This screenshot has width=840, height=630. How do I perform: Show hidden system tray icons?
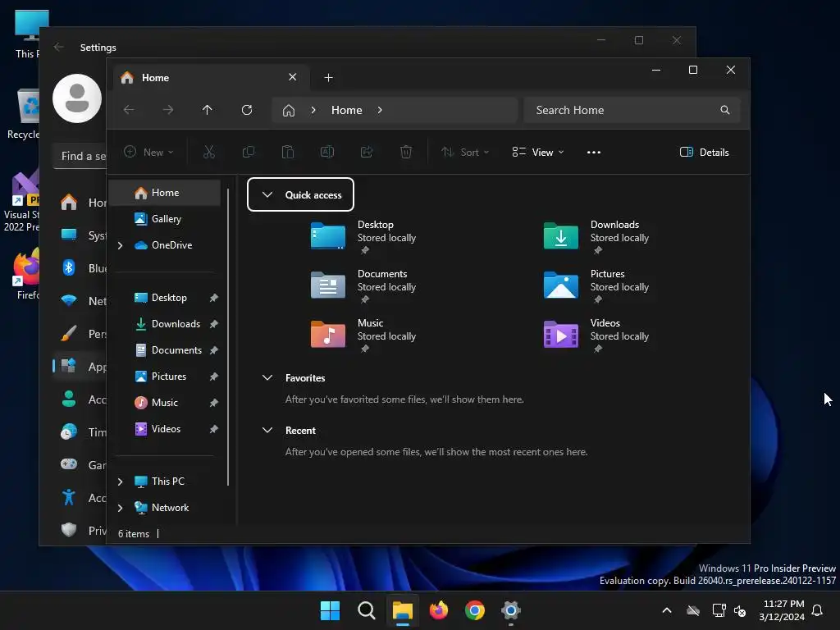pyautogui.click(x=667, y=610)
